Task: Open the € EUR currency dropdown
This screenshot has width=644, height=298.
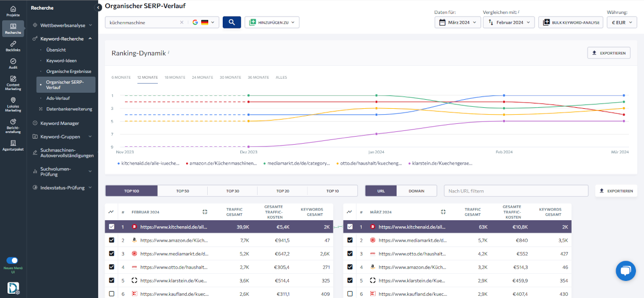Action: [x=621, y=23]
